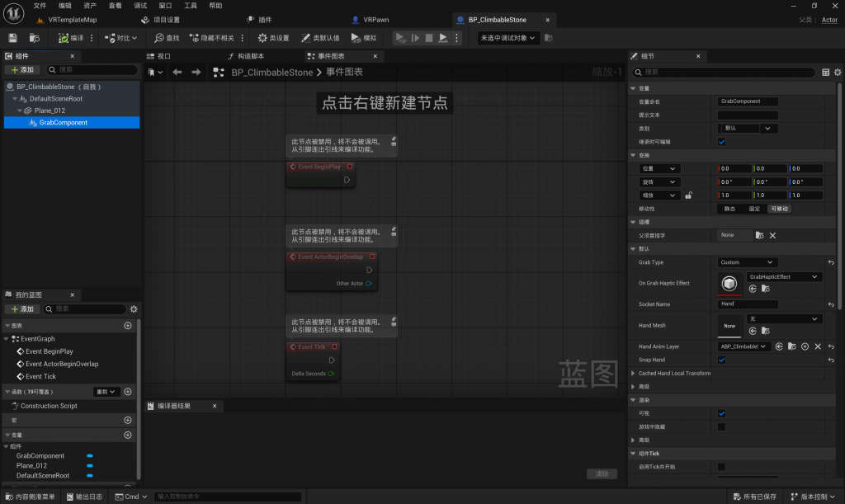845x504 pixels.
Task: Click the My Blueprint panel settings gear
Action: (134, 309)
